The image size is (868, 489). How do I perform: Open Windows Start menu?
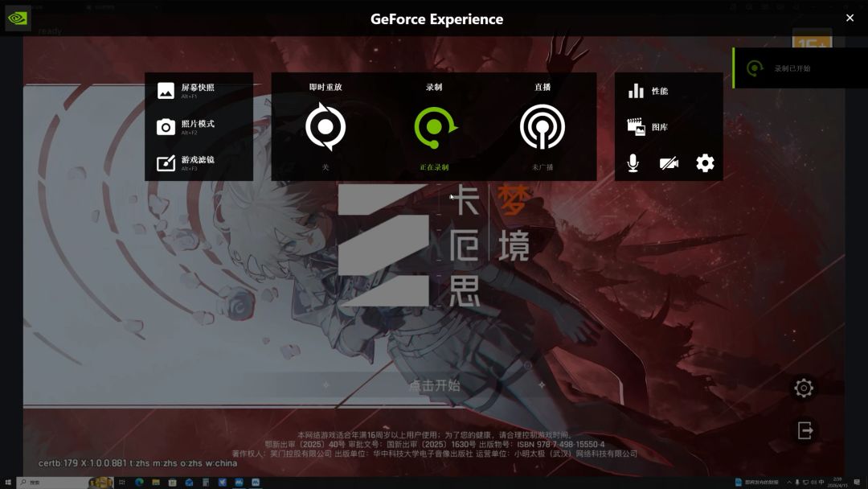pos(8,483)
